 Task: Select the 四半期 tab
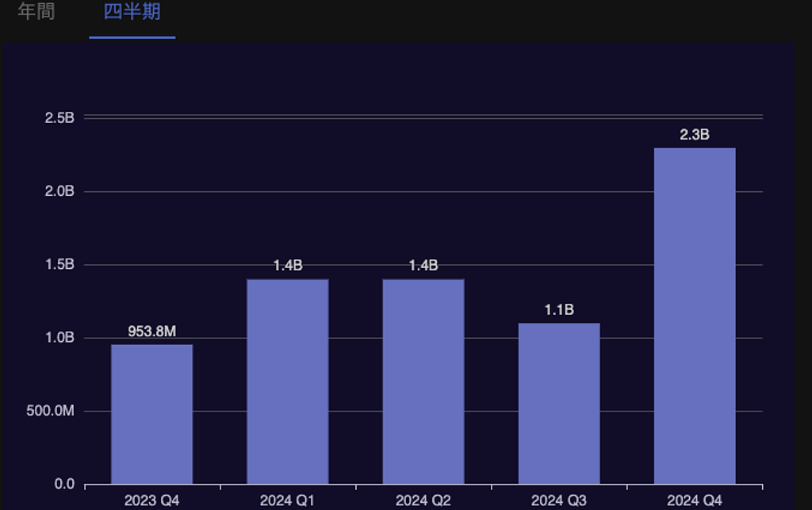point(132,13)
